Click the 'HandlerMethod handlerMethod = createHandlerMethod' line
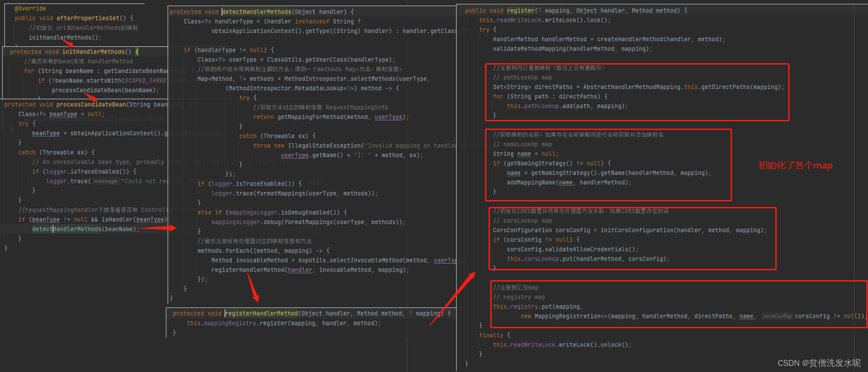This screenshot has width=868, height=372. point(609,39)
